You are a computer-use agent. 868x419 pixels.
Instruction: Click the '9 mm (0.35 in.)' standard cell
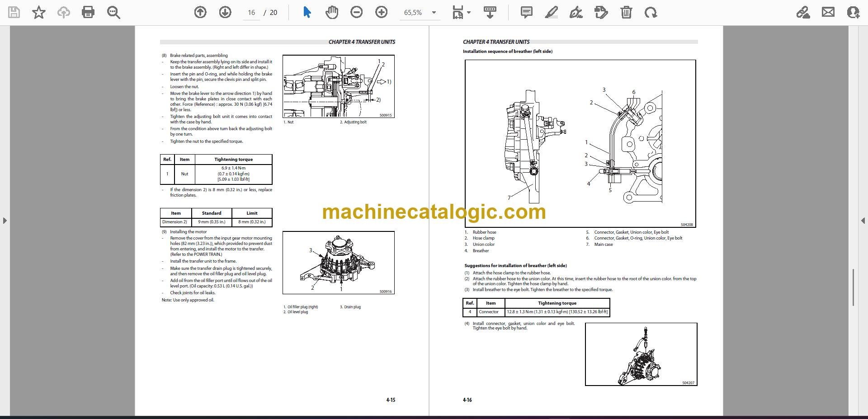coord(212,222)
